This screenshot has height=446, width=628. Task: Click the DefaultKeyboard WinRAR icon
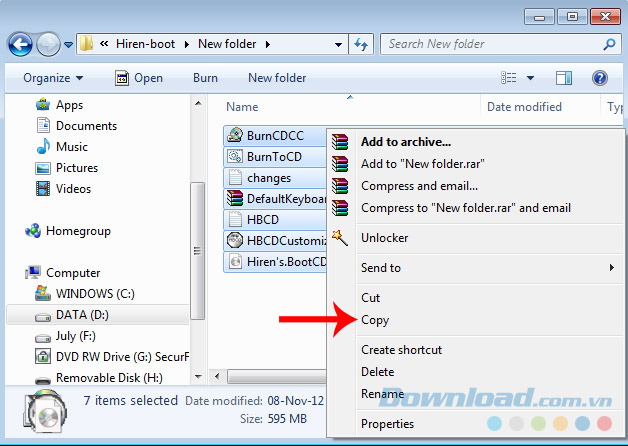tap(235, 198)
